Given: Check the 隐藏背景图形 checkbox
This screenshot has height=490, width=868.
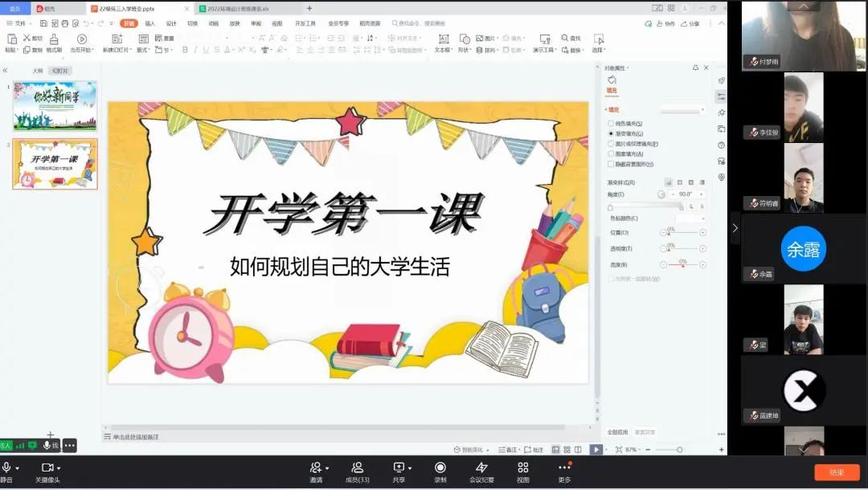Looking at the screenshot, I should 612,164.
